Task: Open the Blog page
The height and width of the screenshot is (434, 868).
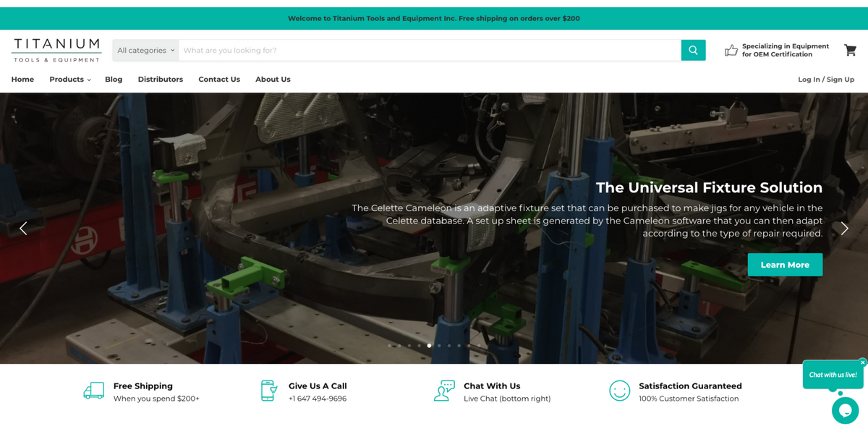Action: coord(113,79)
